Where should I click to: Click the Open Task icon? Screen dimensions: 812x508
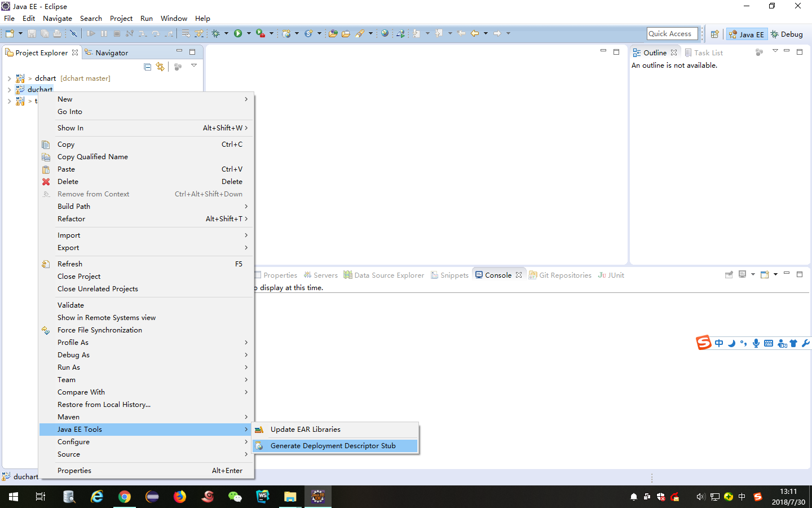click(346, 33)
